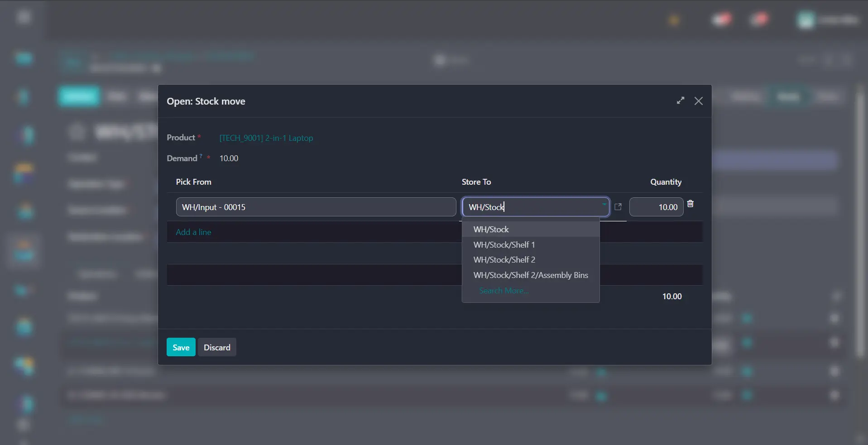
Task: Pick WH/Stock/Shelf 1 in the dropdown
Action: 531,244
